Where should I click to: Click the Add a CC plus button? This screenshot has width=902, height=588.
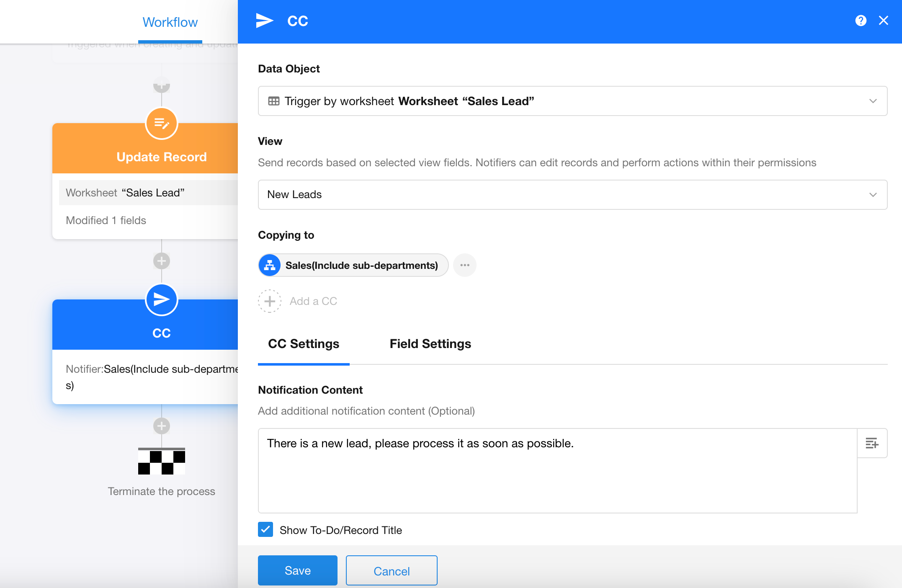(270, 301)
